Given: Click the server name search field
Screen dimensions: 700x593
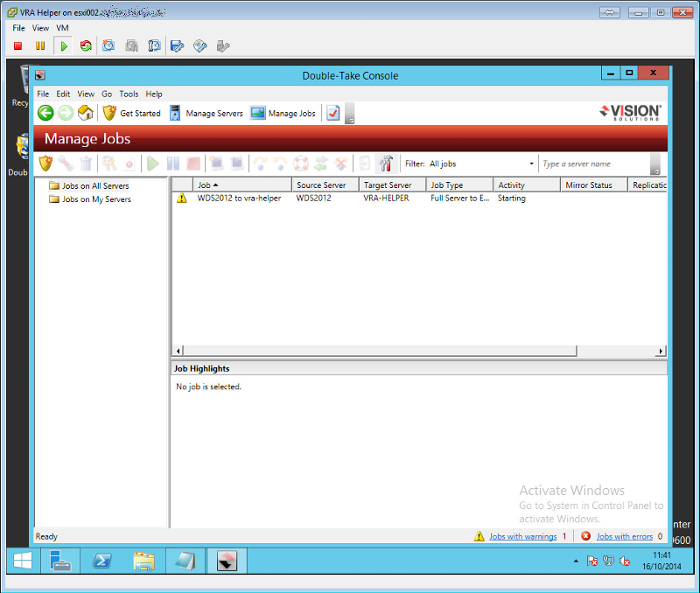Looking at the screenshot, I should coord(594,164).
